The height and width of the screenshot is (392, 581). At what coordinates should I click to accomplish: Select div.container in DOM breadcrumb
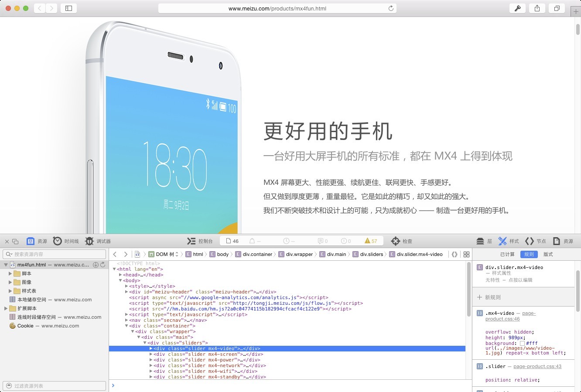point(253,254)
